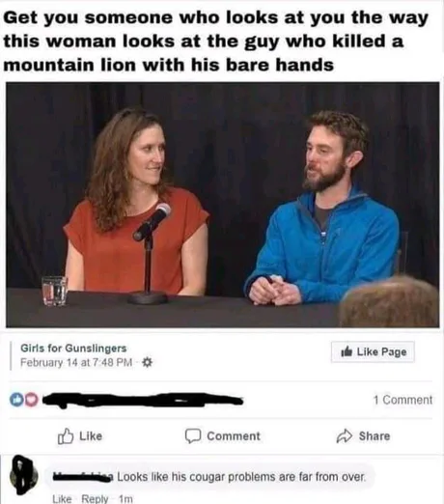This screenshot has width=444, height=504.
Task: Click the blue Like reaction icon
Action: (15, 400)
